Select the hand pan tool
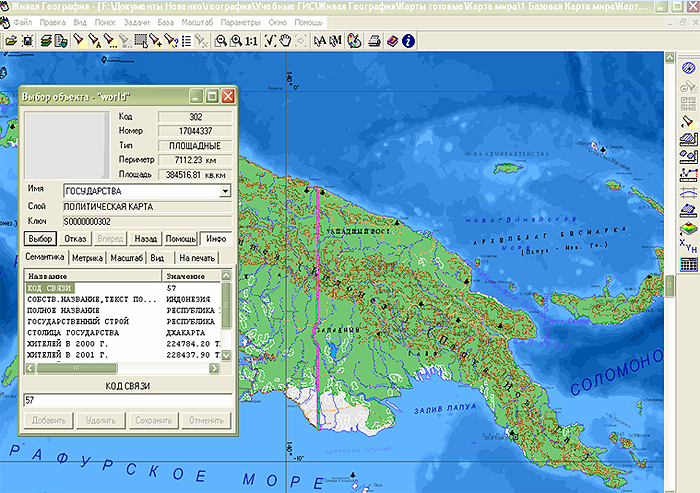The image size is (700, 493). tap(285, 41)
